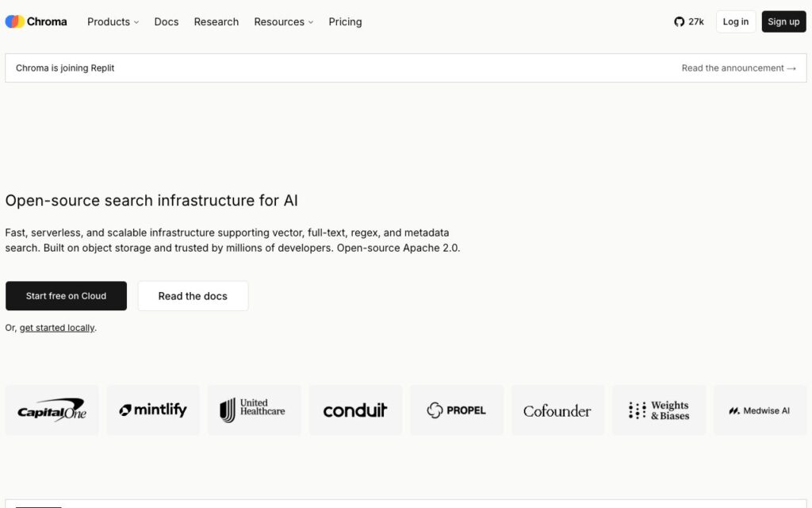
Task: Click Start free on Cloud
Action: pos(67,296)
